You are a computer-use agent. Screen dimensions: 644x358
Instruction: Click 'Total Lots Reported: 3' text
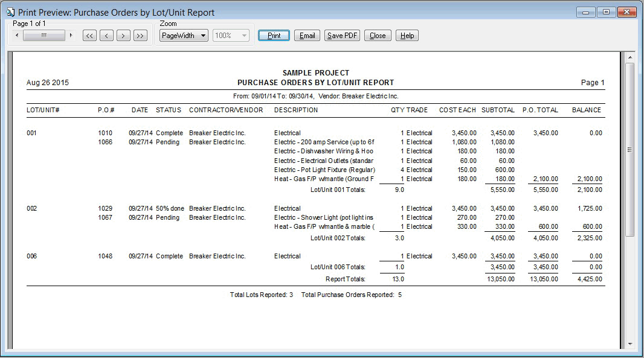click(x=261, y=295)
